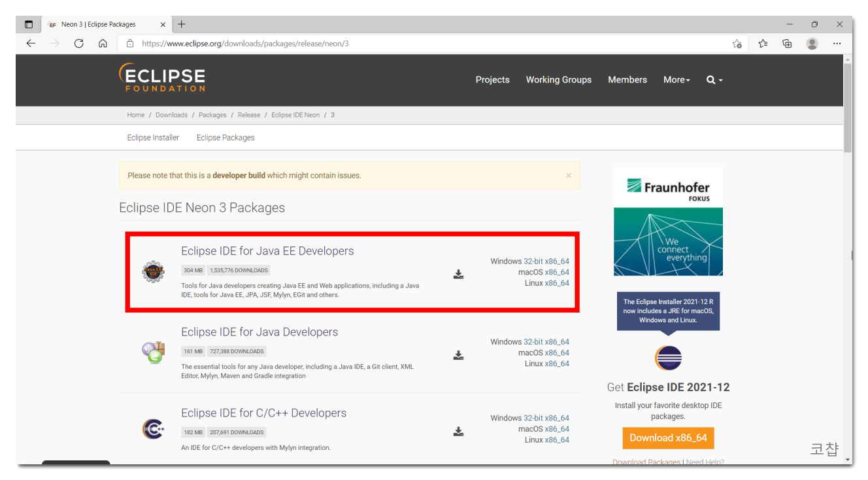Download Java EE Linux x86_64

557,283
